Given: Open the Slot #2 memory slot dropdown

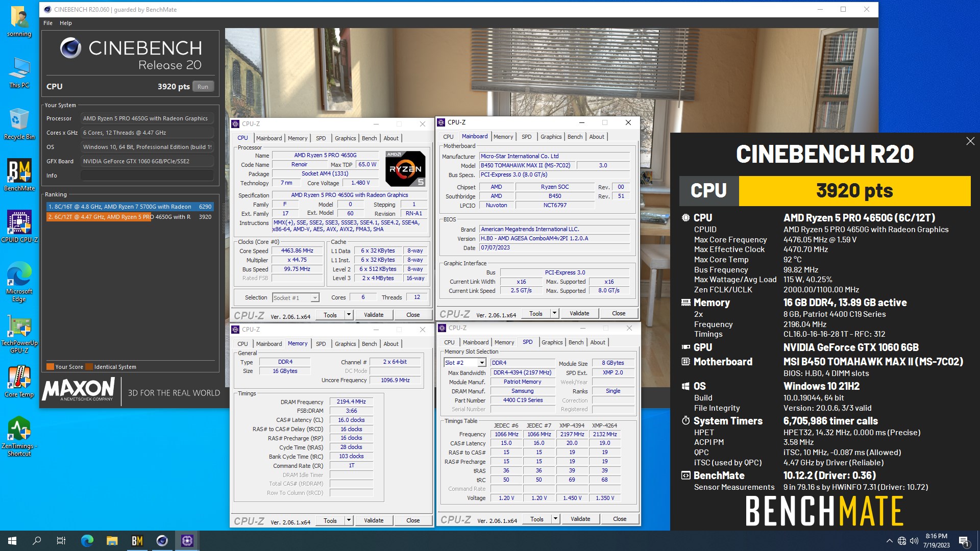Looking at the screenshot, I should pos(465,363).
